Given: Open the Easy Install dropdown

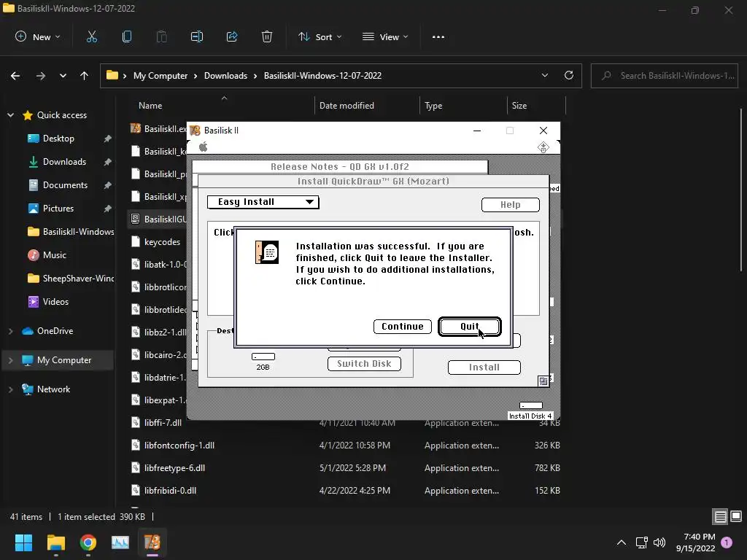Looking at the screenshot, I should (263, 202).
